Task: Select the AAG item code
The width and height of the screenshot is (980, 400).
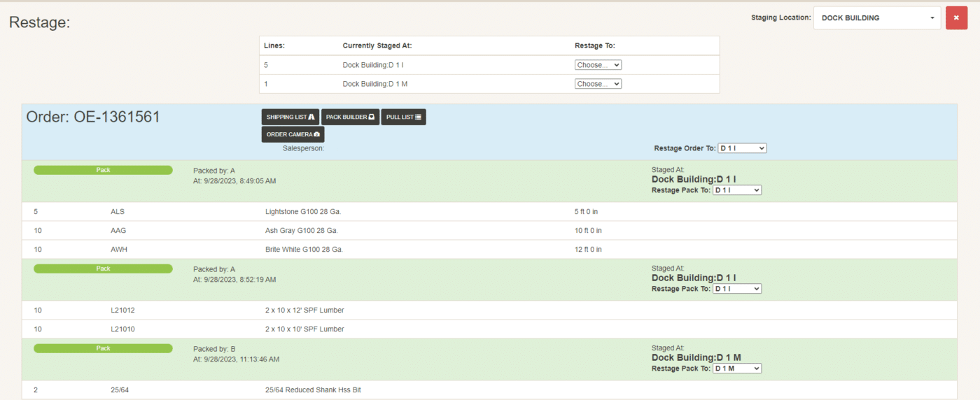Action: point(118,230)
